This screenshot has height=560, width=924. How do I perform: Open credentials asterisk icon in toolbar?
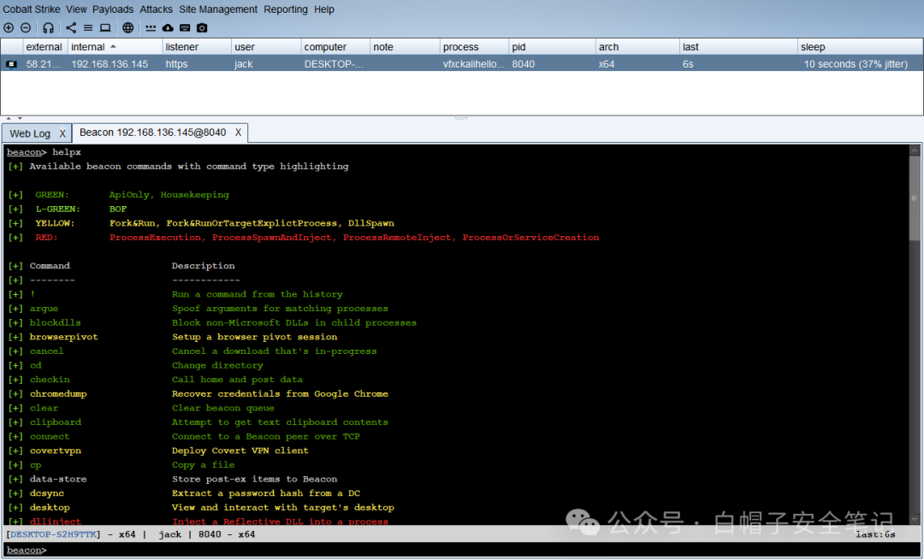[x=151, y=27]
